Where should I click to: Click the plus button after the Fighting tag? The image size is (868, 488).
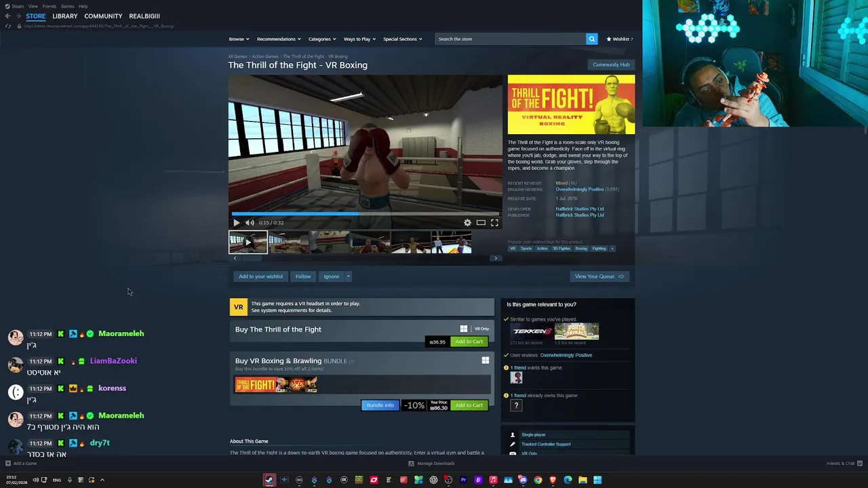pos(612,248)
